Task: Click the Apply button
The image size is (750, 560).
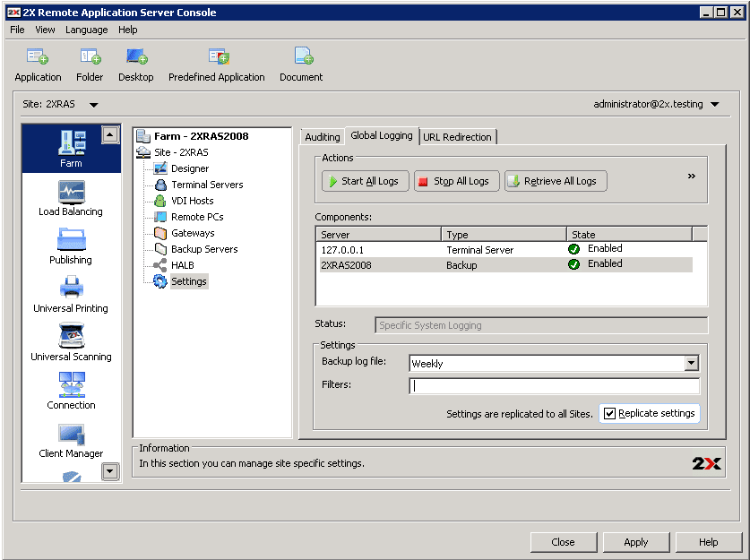Action: [636, 542]
